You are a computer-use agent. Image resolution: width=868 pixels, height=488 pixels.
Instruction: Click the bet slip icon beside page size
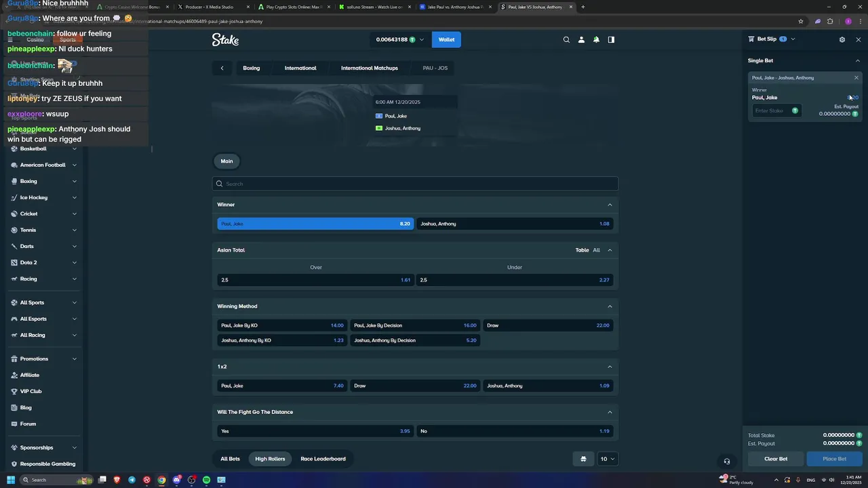coord(583,459)
